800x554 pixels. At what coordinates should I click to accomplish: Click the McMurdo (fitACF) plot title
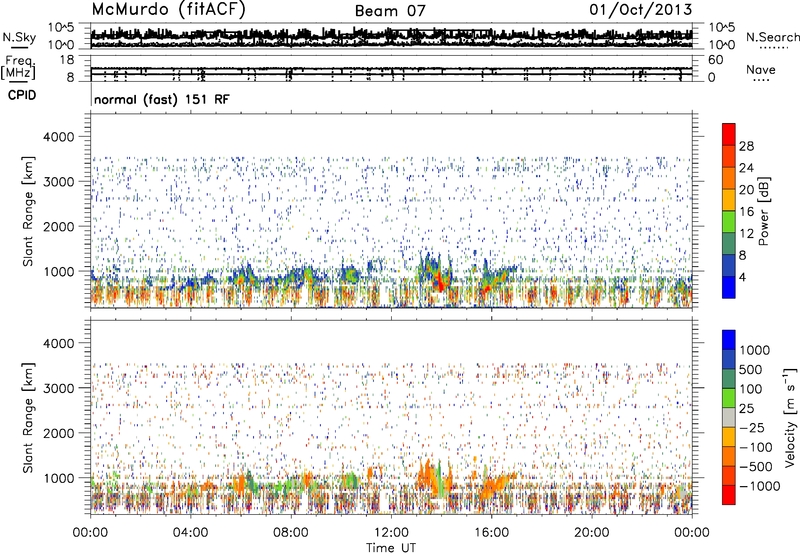(x=168, y=10)
